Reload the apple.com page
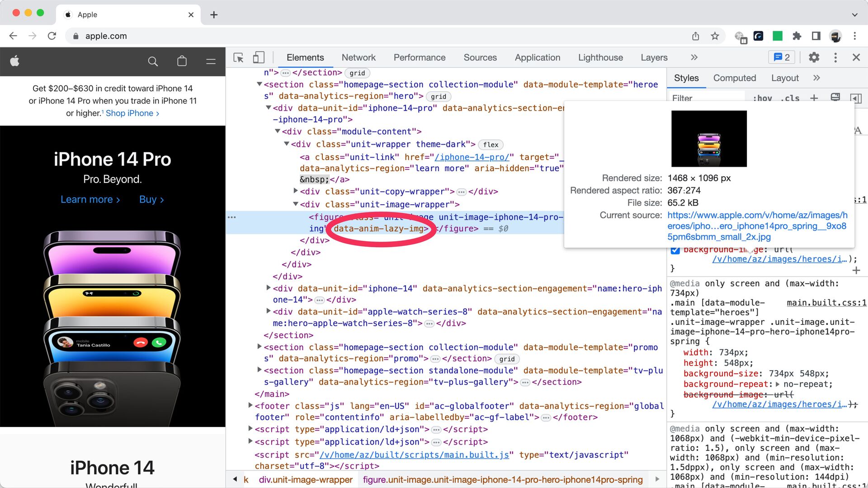 tap(52, 36)
